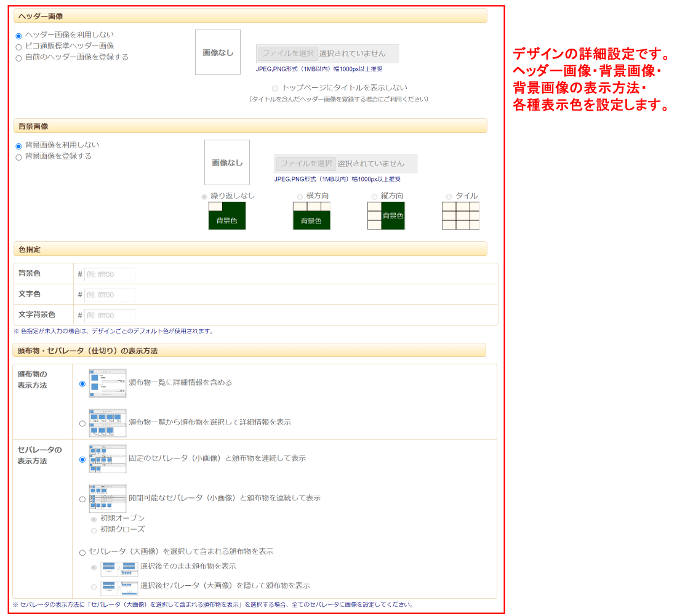The height and width of the screenshot is (616, 677).
Task: Click thumbnail for 選択後そのまま頒布物を表示
Action: (119, 567)
